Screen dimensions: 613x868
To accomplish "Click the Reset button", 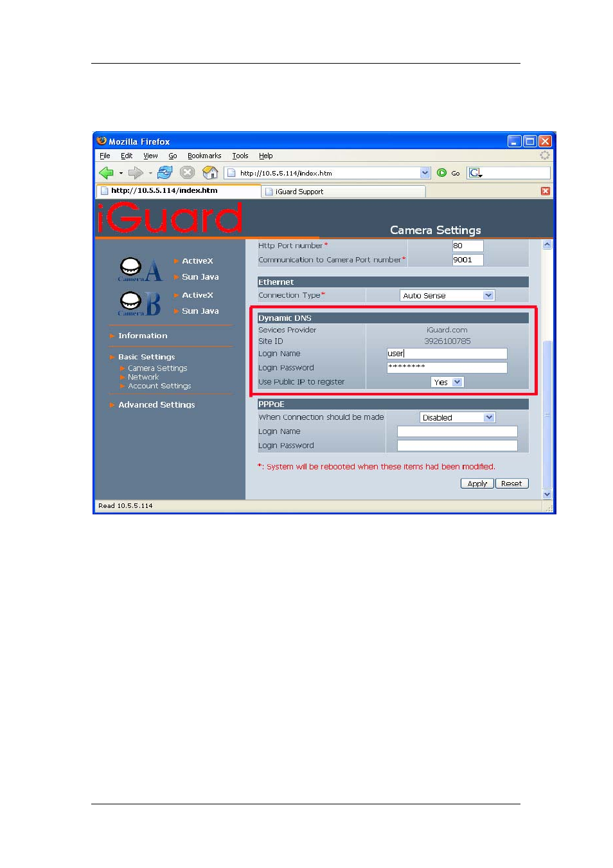I will 511,484.
